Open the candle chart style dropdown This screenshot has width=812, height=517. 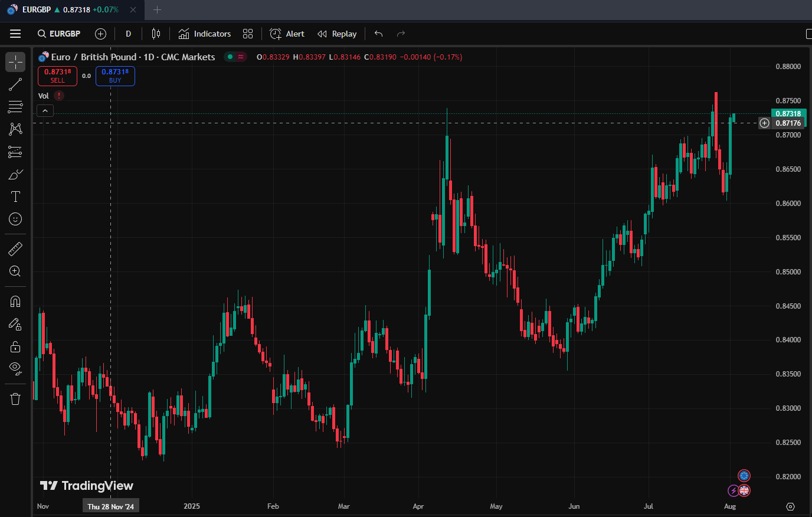click(156, 34)
